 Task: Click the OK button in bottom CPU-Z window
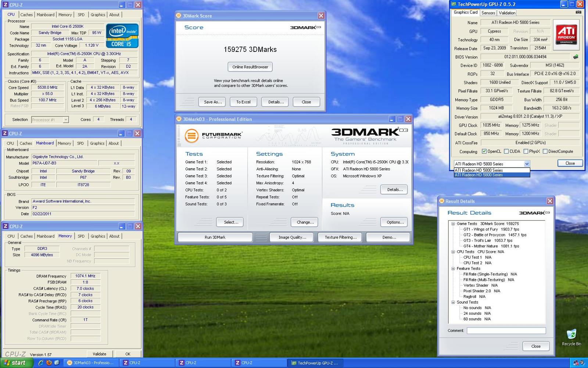[128, 354]
